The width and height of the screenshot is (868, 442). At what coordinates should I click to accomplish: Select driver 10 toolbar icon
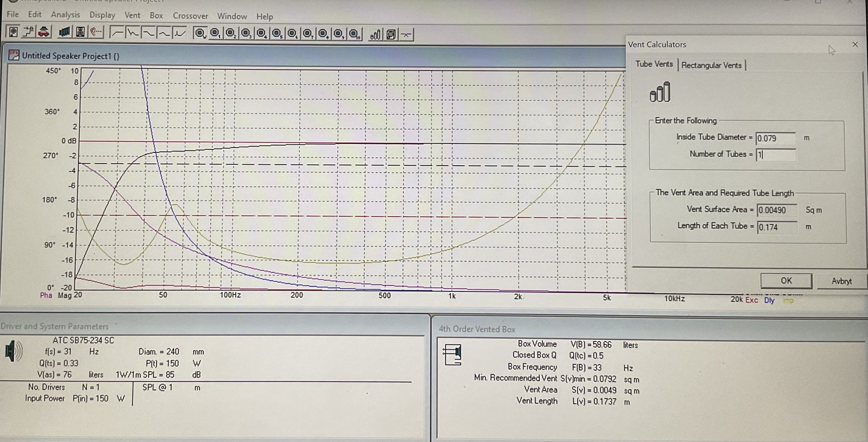click(x=355, y=34)
